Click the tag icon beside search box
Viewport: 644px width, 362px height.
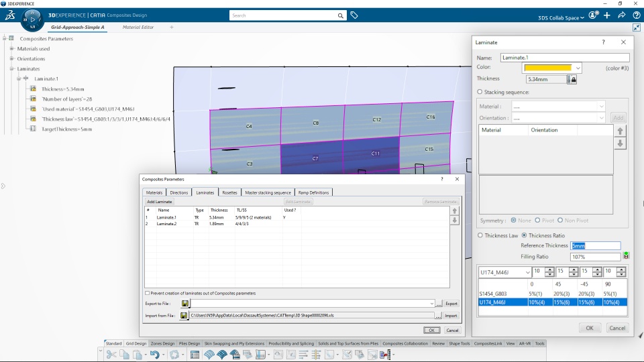click(354, 15)
